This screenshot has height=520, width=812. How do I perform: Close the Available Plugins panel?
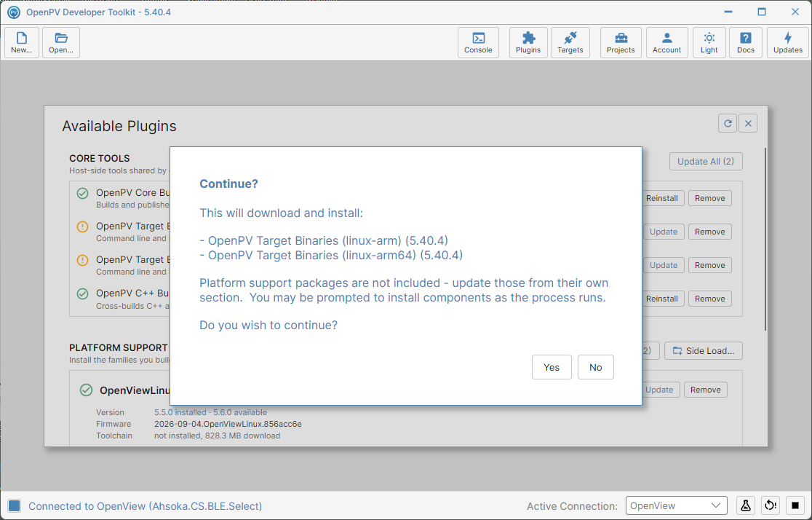pos(748,123)
